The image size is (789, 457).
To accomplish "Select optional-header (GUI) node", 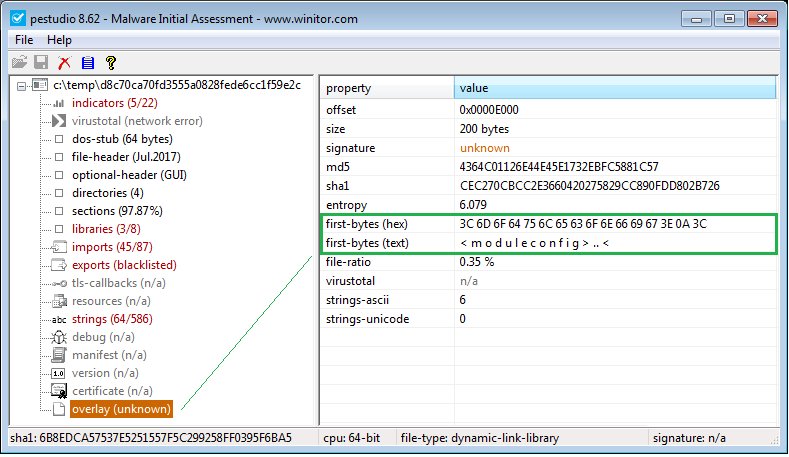I will click(x=129, y=175).
